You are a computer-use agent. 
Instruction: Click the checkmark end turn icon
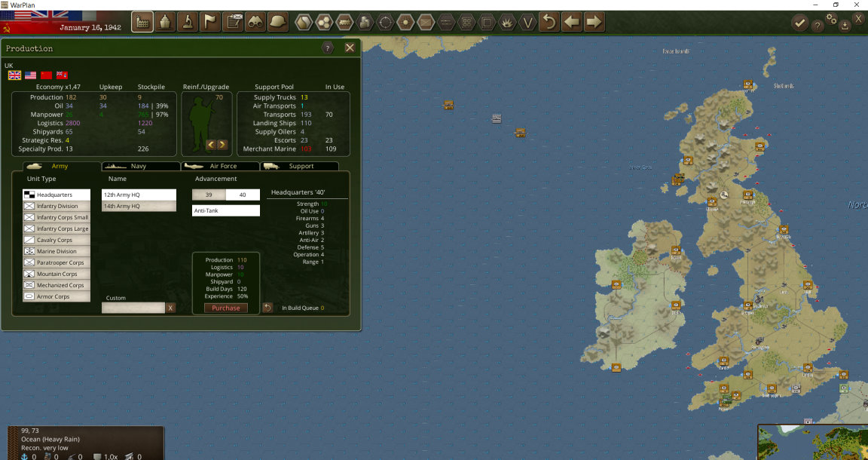point(799,23)
